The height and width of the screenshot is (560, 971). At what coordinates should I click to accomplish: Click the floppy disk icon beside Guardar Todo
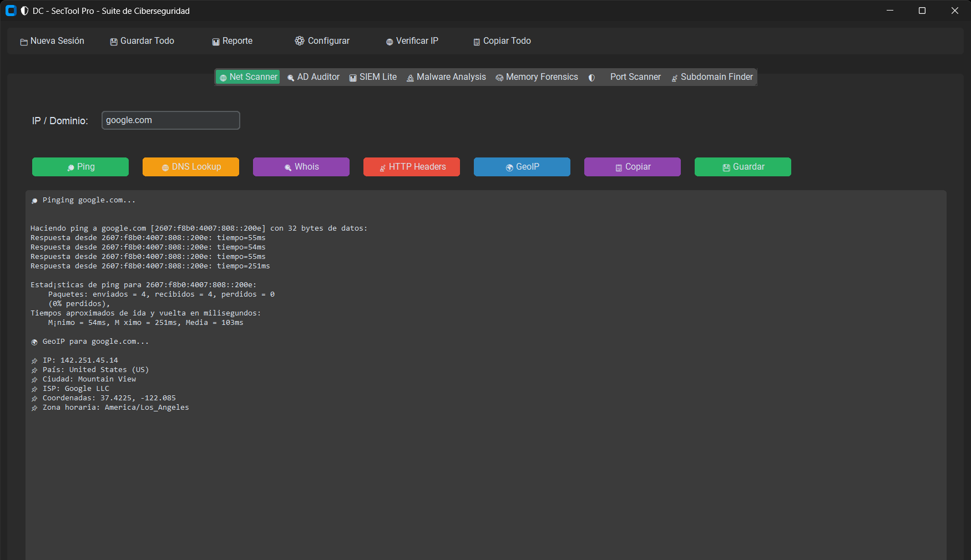(114, 42)
